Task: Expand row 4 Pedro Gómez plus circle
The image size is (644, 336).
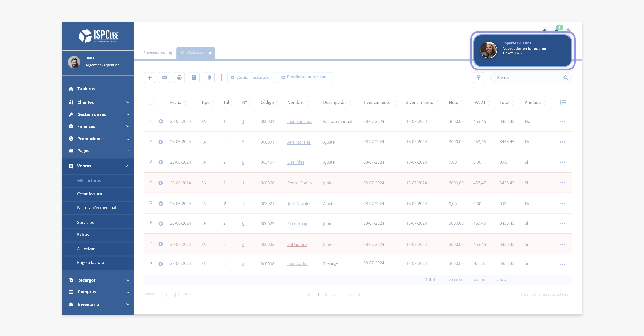Action: pyautogui.click(x=160, y=183)
